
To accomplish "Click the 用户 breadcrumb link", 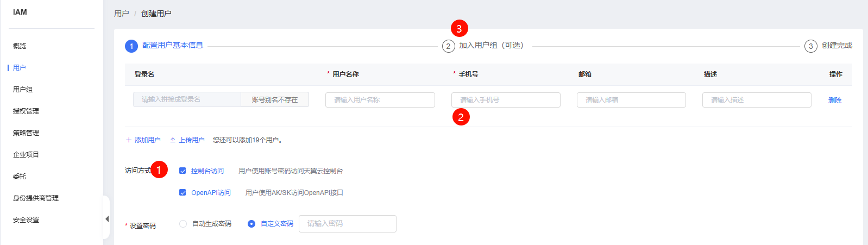I will coord(122,14).
